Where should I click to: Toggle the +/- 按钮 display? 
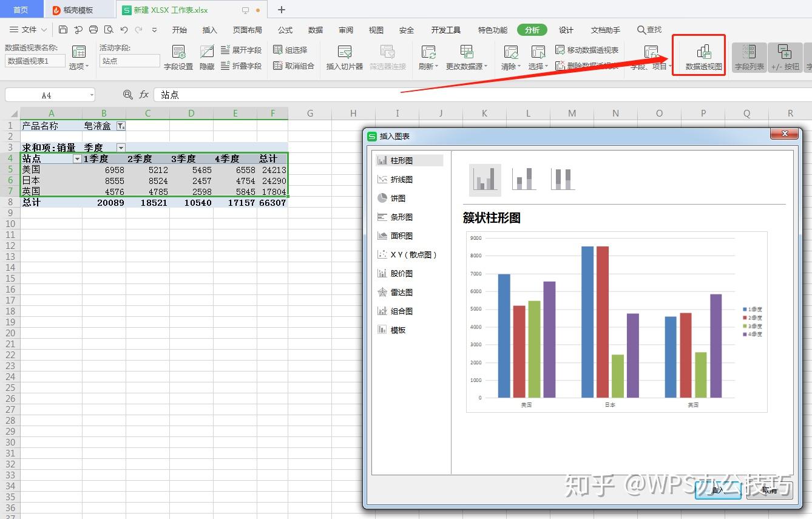coord(785,58)
